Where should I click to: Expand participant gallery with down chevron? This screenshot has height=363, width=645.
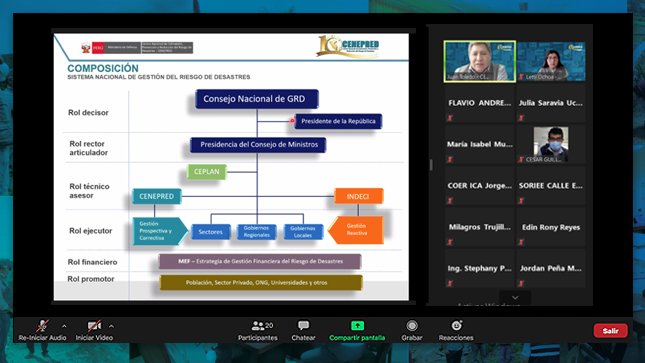(x=515, y=298)
